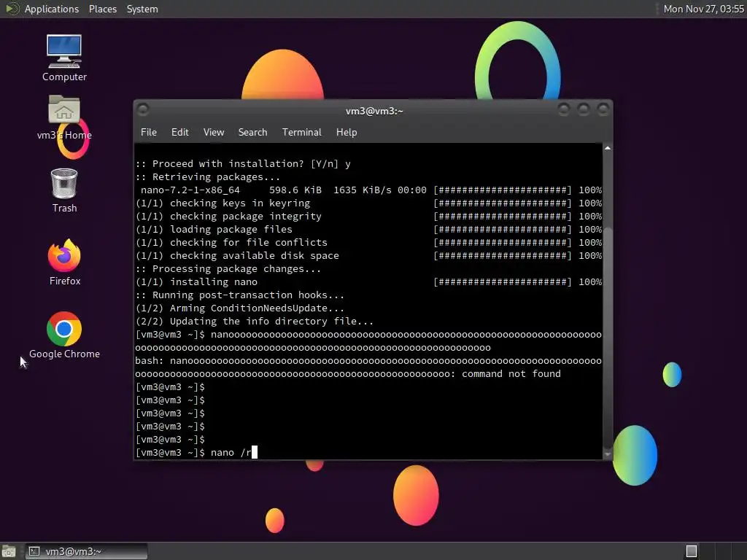Image resolution: width=747 pixels, height=560 pixels.
Task: Open the Places menu in top panel
Action: [102, 9]
